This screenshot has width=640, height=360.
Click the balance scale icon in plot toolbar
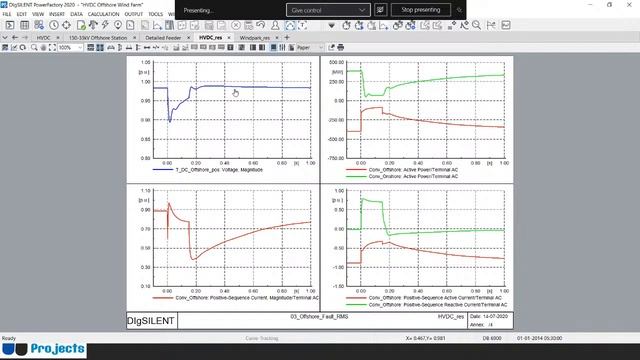pos(111,47)
